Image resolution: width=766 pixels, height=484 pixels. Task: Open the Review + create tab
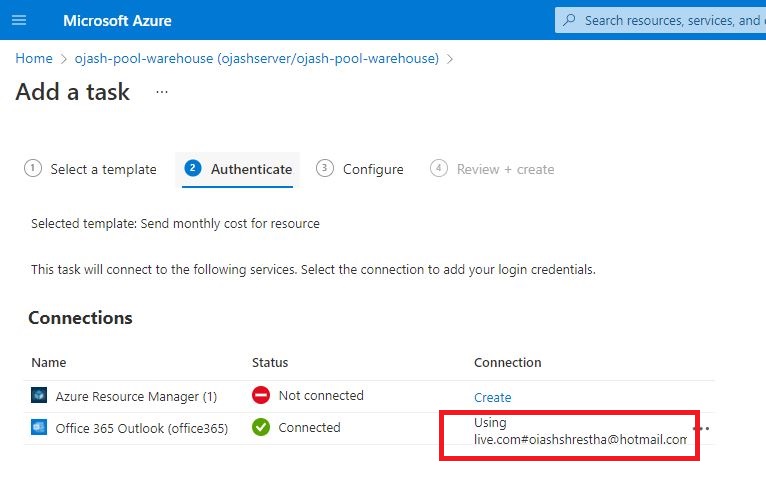pos(505,170)
